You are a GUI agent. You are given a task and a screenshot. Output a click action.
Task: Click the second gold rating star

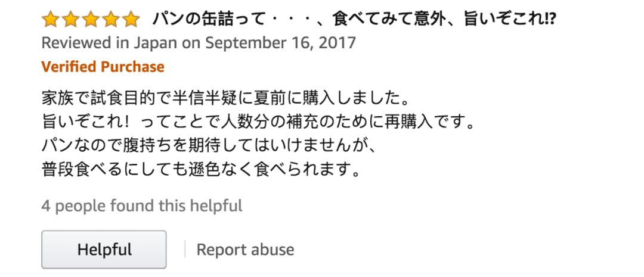click(70, 19)
